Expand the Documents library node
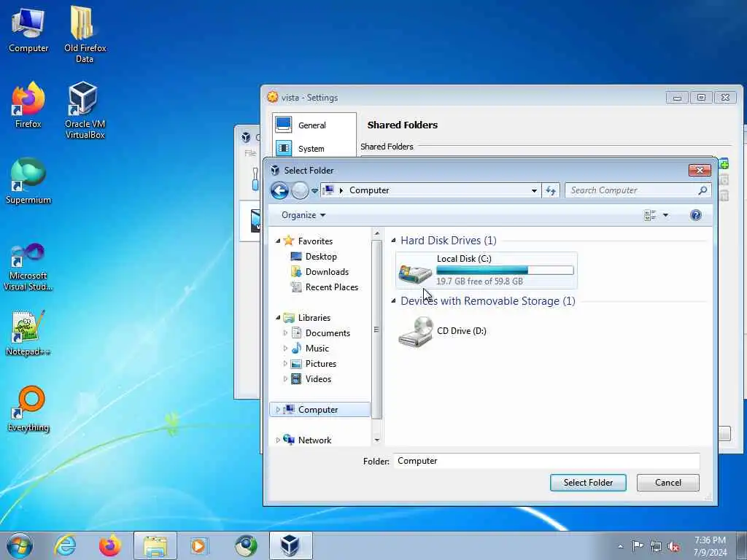747x560 pixels. point(285,332)
